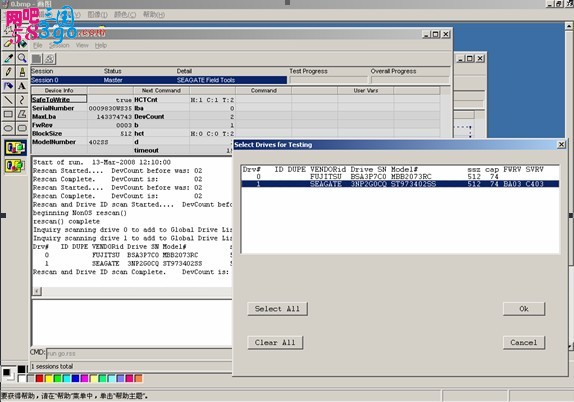Select the FUJITSU drive 0 row

point(400,176)
